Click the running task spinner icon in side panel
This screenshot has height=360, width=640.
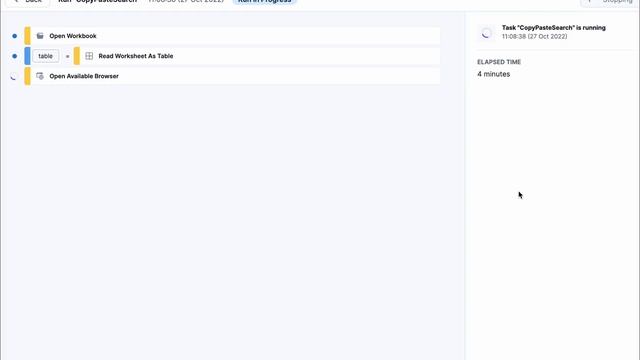click(486, 33)
